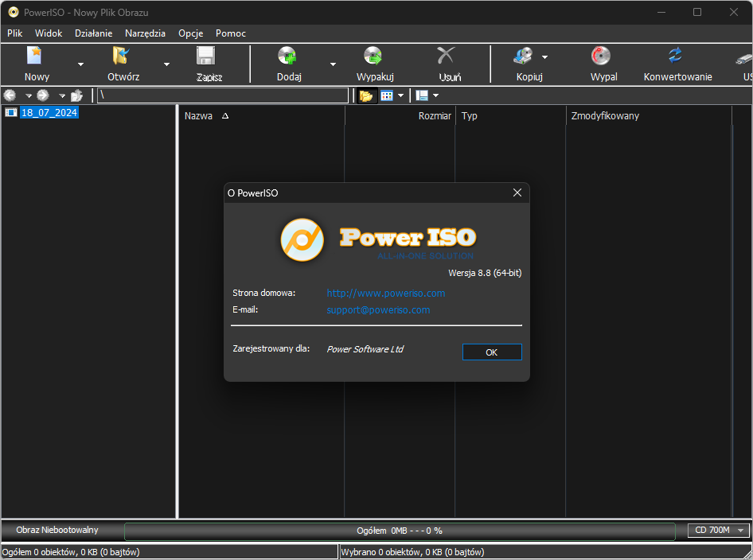
Task: Click the Dodaj add files icon
Action: [287, 56]
